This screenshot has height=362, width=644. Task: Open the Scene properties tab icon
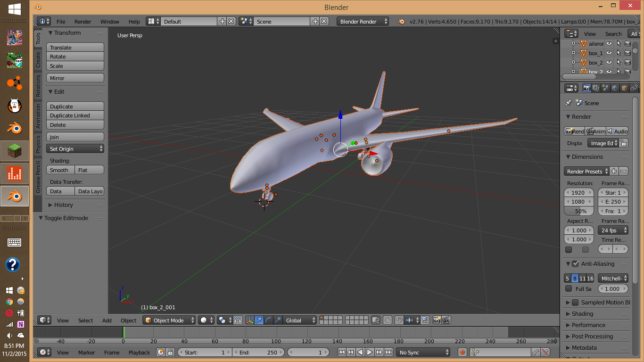(x=606, y=88)
